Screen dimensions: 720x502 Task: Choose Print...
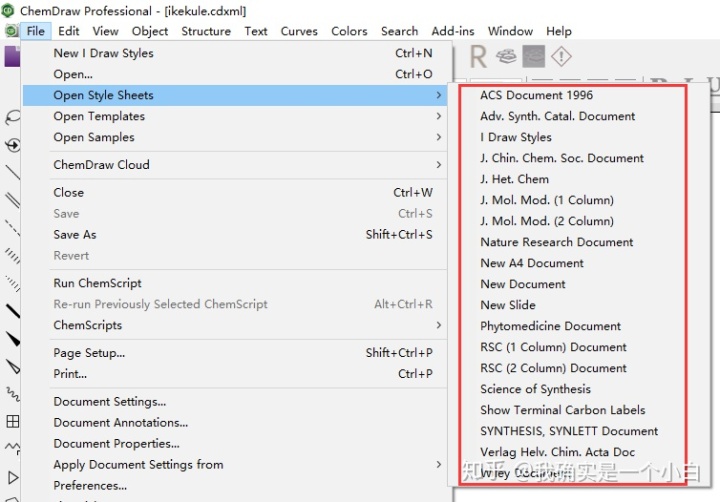pos(235,374)
